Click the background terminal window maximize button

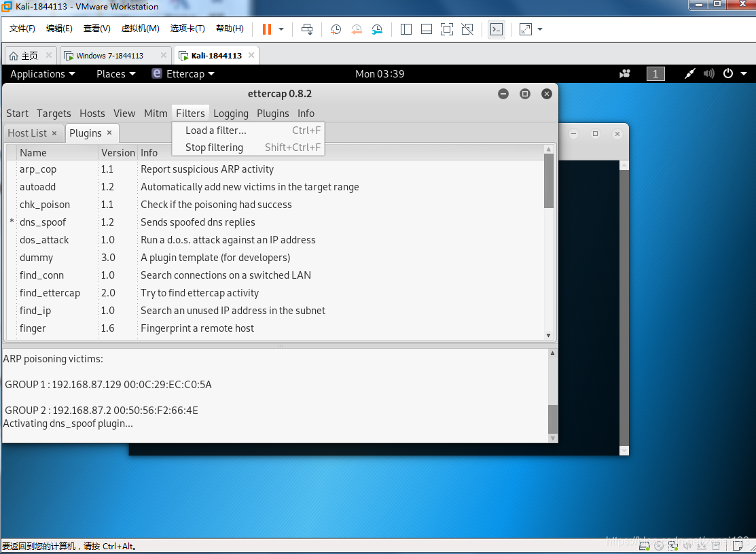click(596, 134)
